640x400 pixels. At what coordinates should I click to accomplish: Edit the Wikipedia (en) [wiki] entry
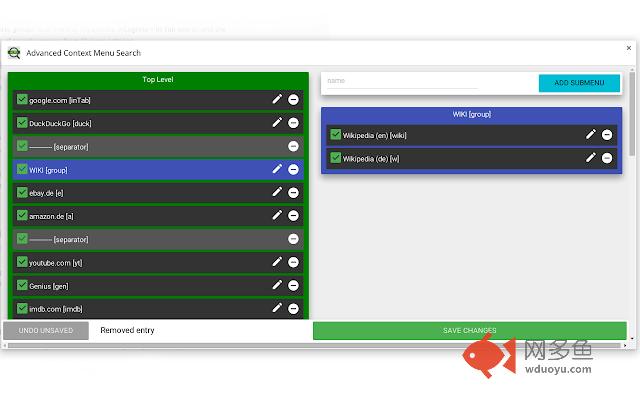(591, 134)
